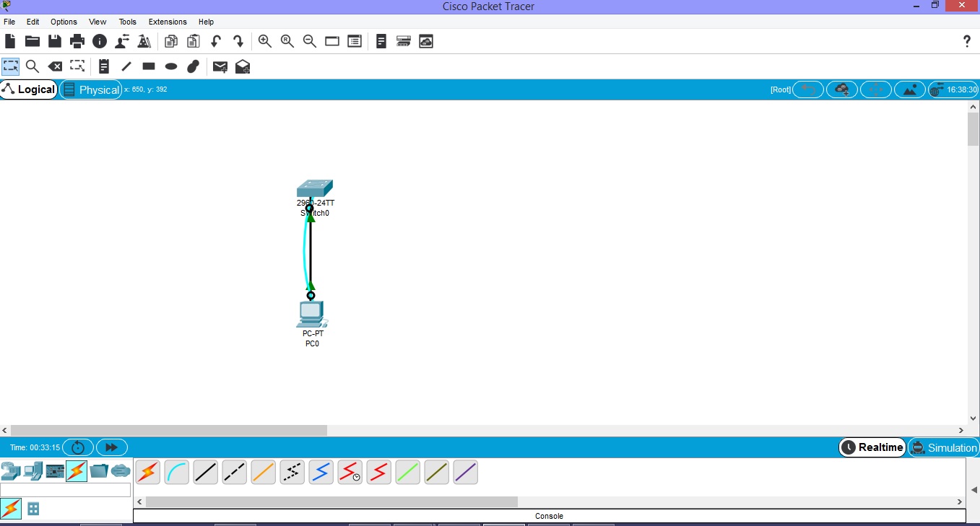Image resolution: width=980 pixels, height=526 pixels.
Task: Click the Delete tool icon
Action: [x=55, y=66]
